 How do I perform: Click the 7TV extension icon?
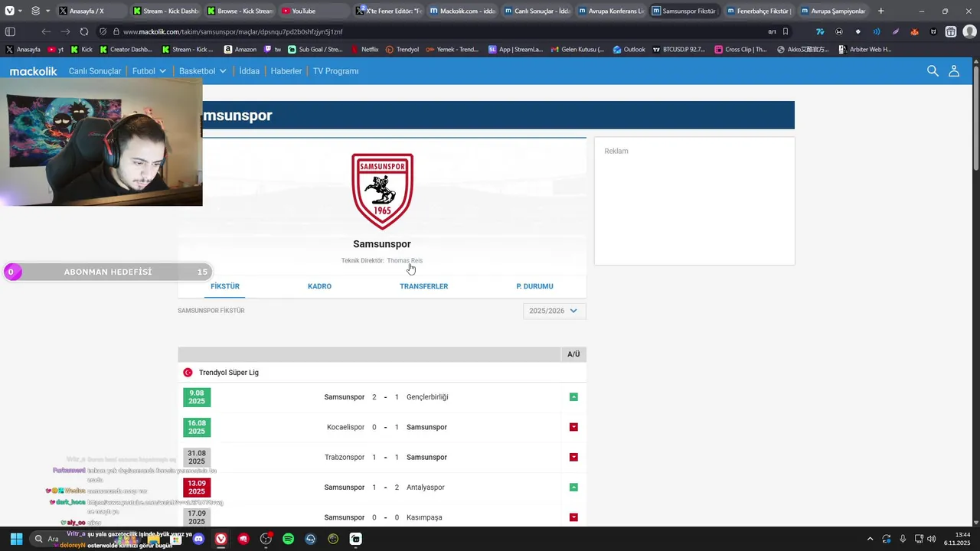tap(820, 31)
